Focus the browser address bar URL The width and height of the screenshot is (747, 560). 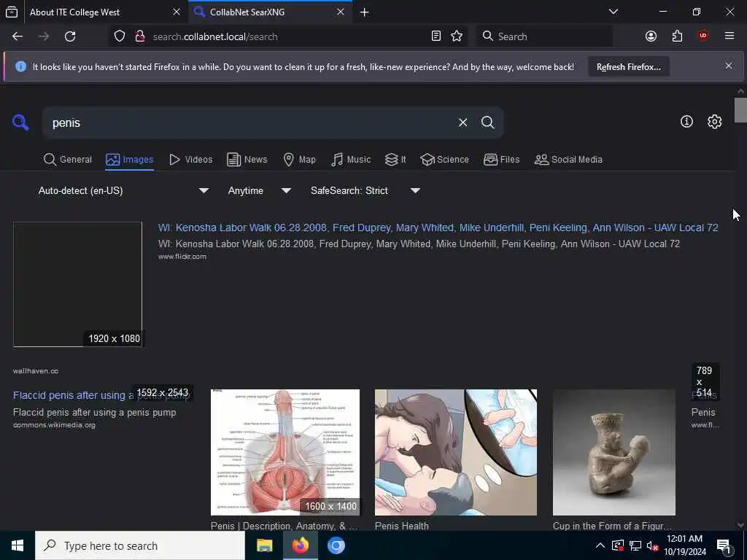pyautogui.click(x=286, y=36)
